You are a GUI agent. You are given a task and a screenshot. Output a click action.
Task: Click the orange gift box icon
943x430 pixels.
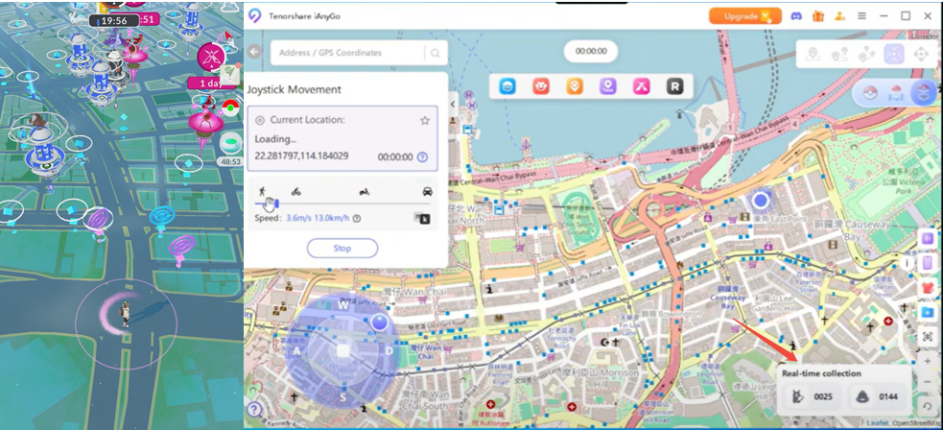click(x=818, y=16)
